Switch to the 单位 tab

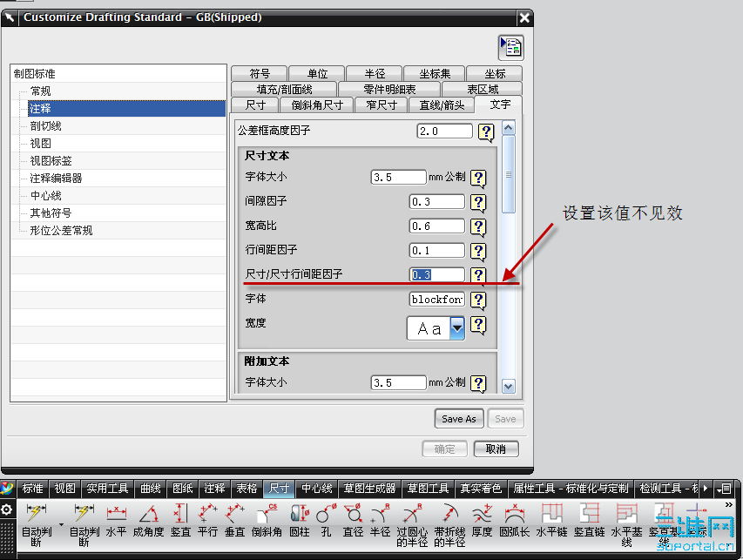click(x=317, y=73)
